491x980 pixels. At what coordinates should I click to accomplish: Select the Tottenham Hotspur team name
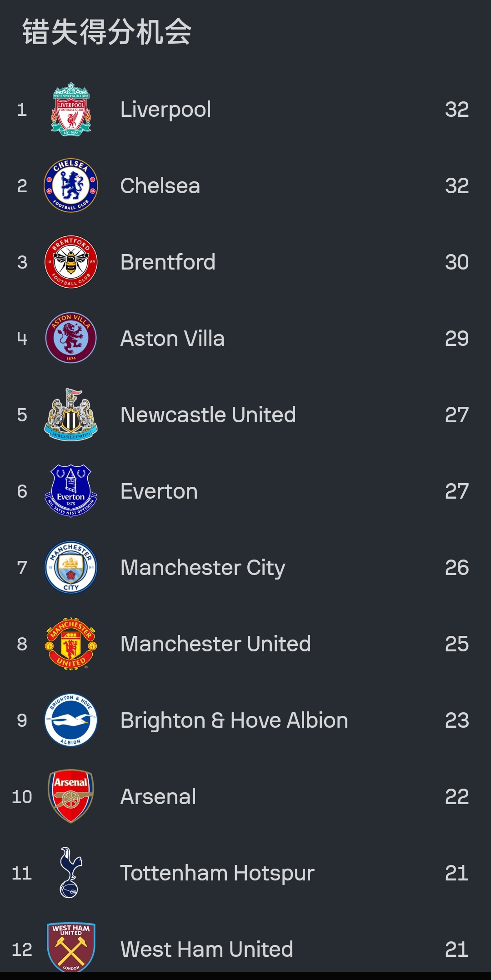tap(217, 873)
